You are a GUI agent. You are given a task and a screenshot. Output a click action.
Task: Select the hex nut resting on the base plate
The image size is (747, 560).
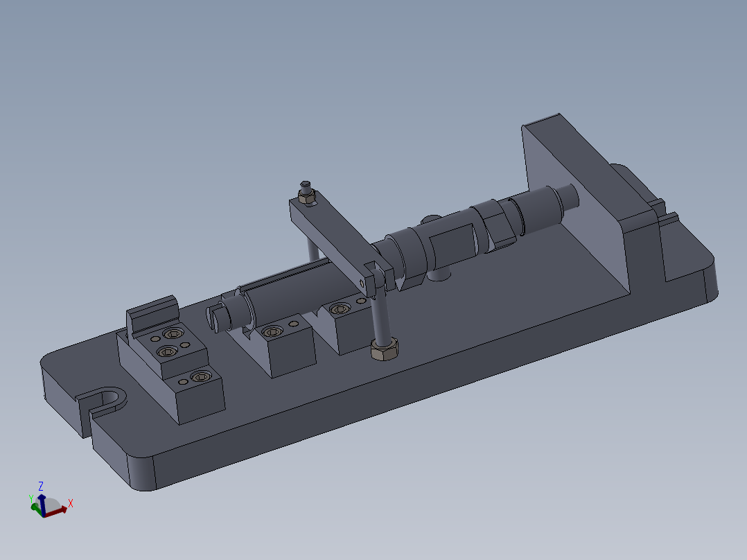coord(385,349)
